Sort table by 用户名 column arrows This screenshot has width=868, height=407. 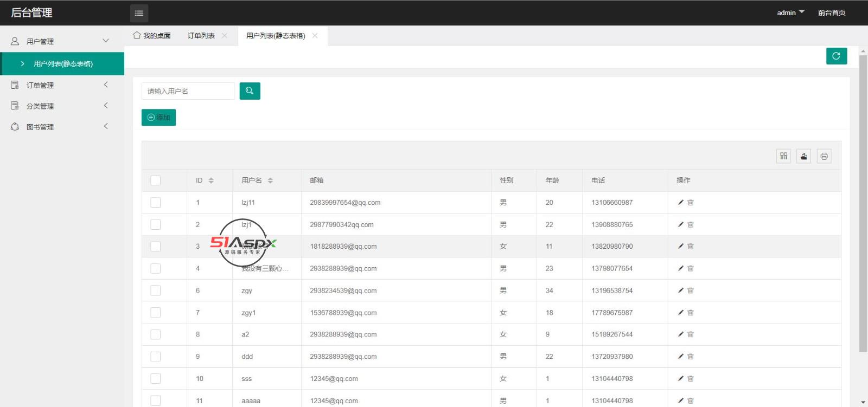270,180
